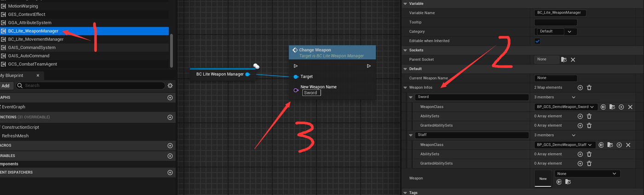Expand the Tags section

(x=405, y=193)
